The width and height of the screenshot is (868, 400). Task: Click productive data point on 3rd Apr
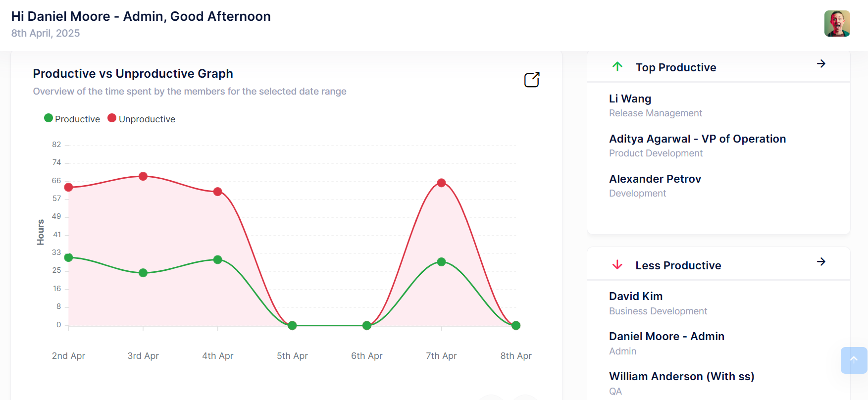[x=143, y=273]
